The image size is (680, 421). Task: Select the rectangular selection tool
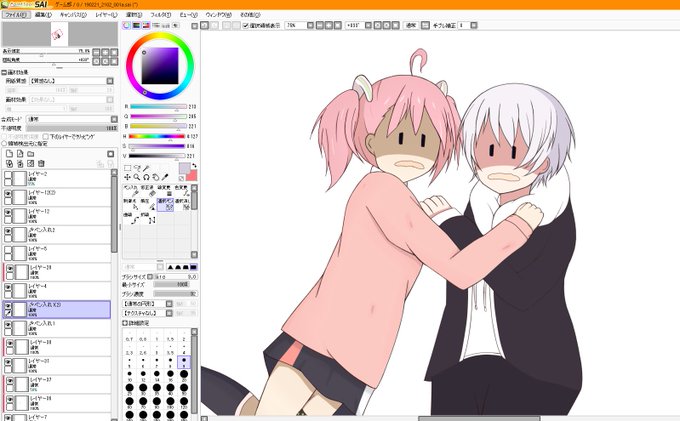[x=128, y=168]
